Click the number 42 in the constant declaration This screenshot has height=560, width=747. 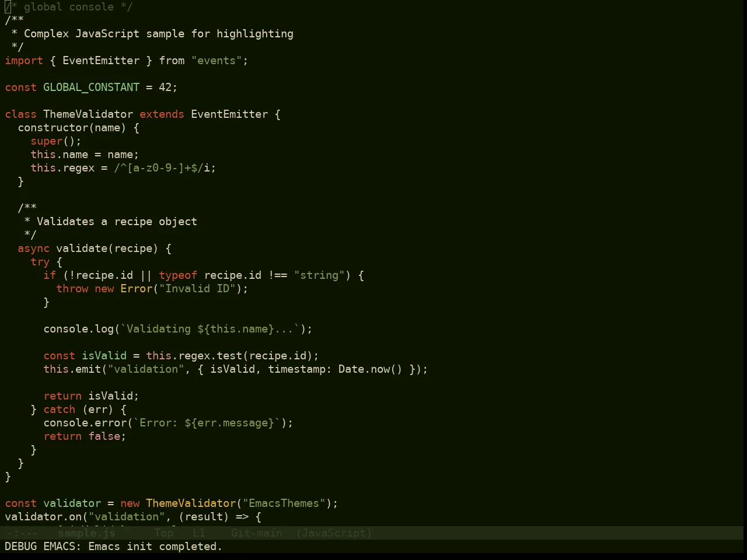(165, 87)
